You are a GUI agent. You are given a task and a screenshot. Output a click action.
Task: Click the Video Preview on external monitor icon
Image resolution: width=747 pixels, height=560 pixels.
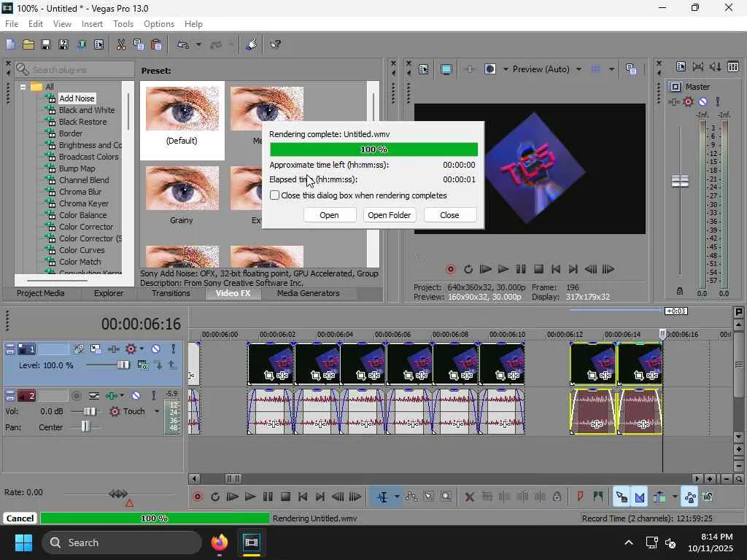(446, 69)
